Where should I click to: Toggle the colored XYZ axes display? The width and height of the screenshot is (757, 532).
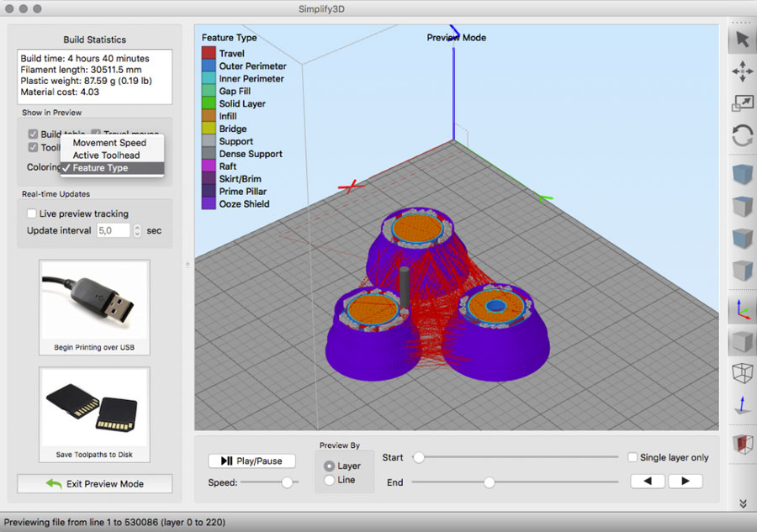[x=742, y=310]
